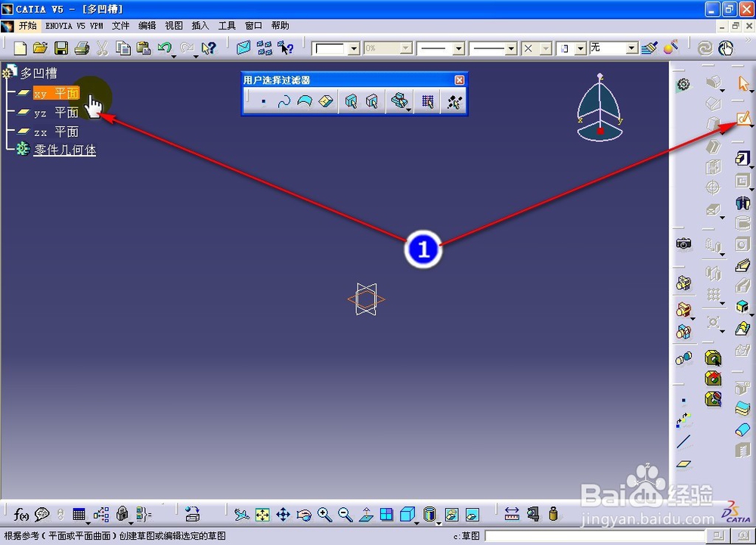Open the rendering style dropdown

(581, 48)
